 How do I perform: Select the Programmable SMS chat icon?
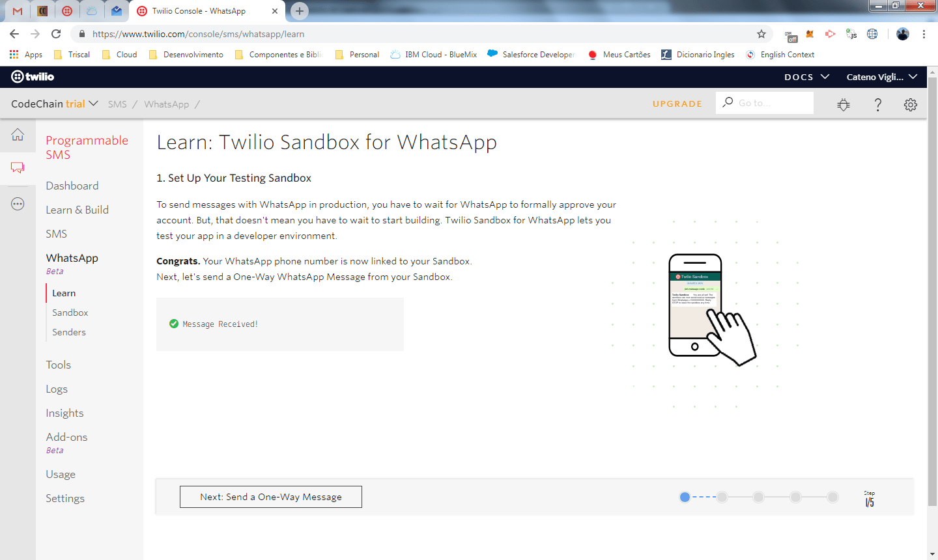click(x=18, y=168)
